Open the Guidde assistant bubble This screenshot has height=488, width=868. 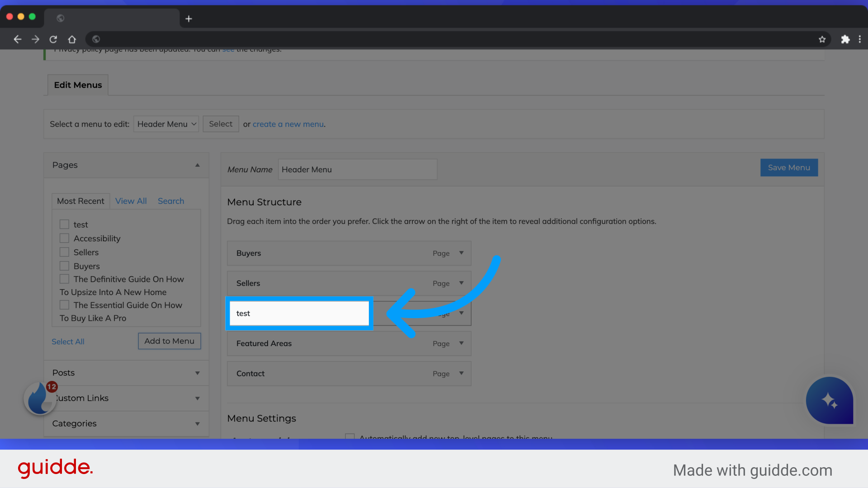pos(830,401)
